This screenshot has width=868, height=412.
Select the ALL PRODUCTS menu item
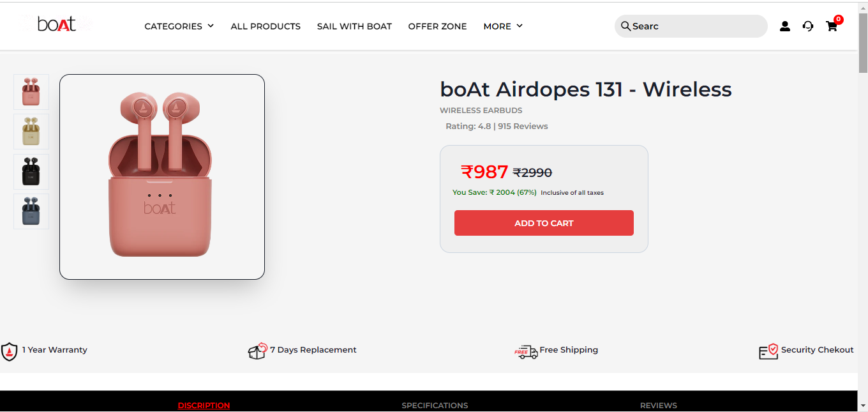[266, 26]
